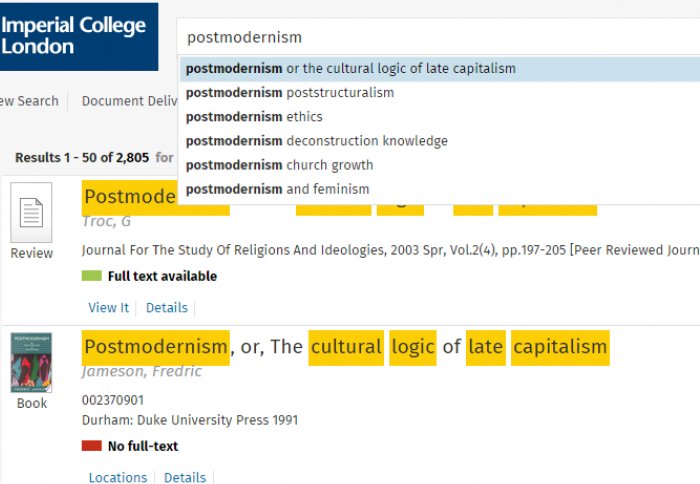Choose the "postmodernism poststructuralism" suggestion
Viewport: 700px width, 484px height.
tap(290, 93)
